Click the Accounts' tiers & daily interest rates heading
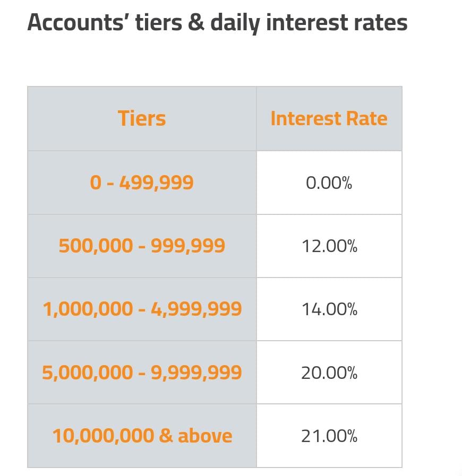The width and height of the screenshot is (462, 476). point(217,23)
